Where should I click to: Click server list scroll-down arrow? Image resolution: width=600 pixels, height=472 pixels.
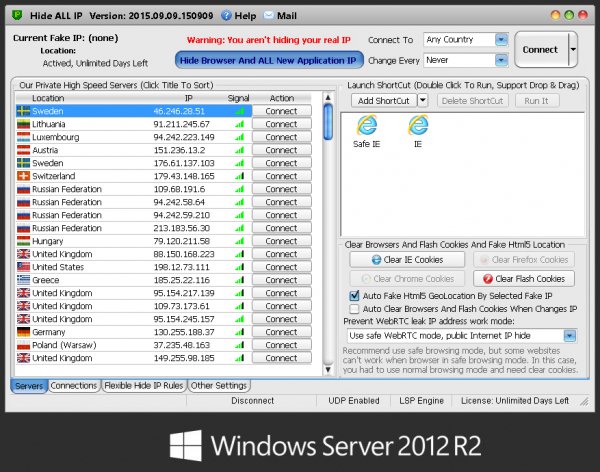pos(328,370)
